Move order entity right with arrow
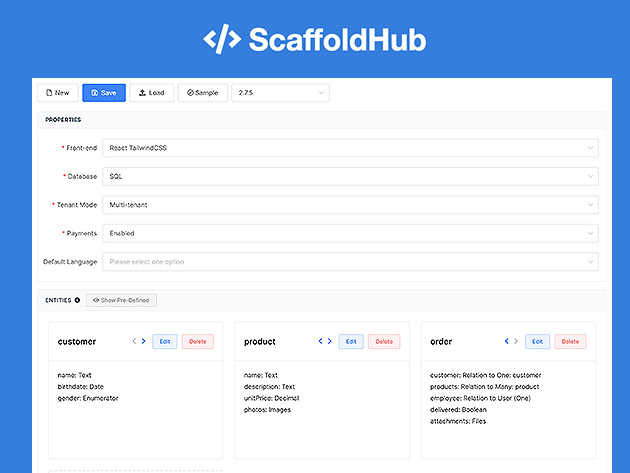 [516, 341]
